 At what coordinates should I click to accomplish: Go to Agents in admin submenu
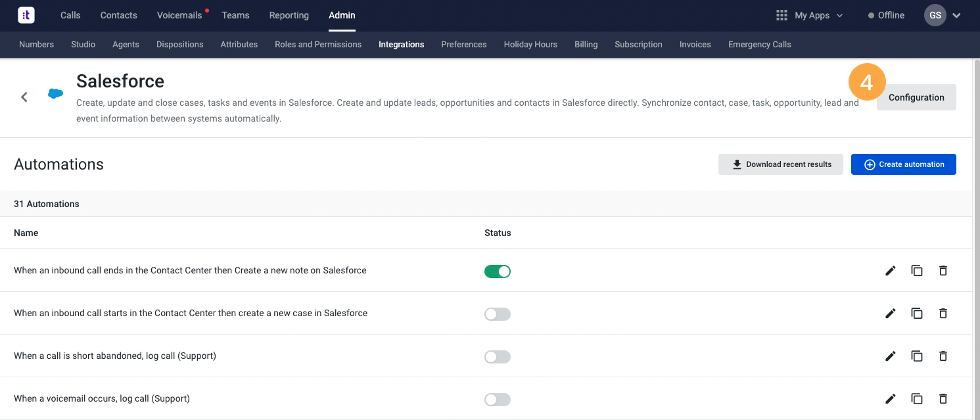126,45
